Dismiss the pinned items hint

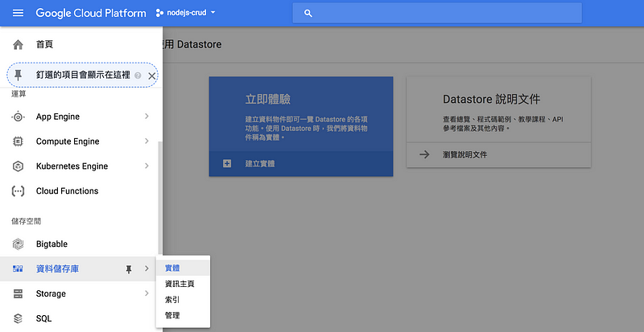(x=151, y=76)
